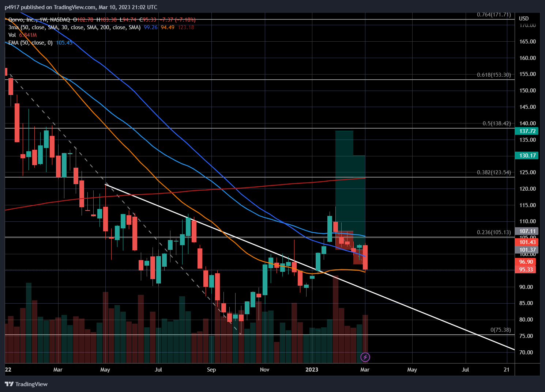Click the 94.49 SMA value in legend

click(x=168, y=27)
